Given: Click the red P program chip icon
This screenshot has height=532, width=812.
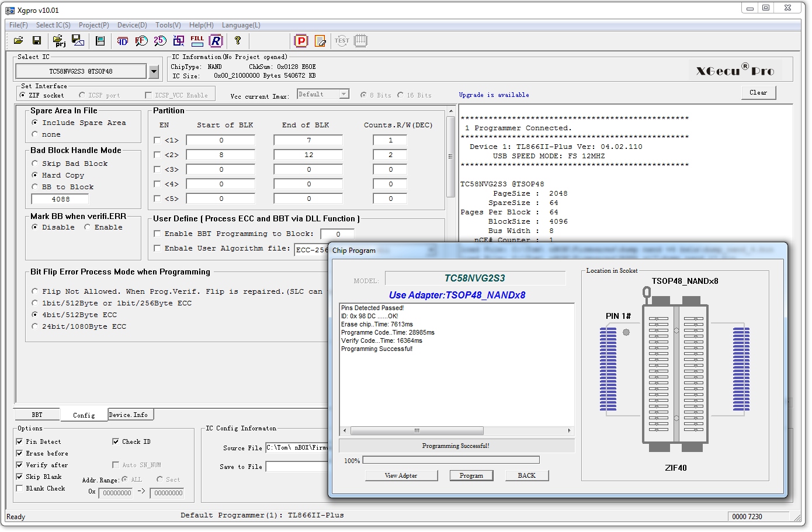Looking at the screenshot, I should pos(301,40).
